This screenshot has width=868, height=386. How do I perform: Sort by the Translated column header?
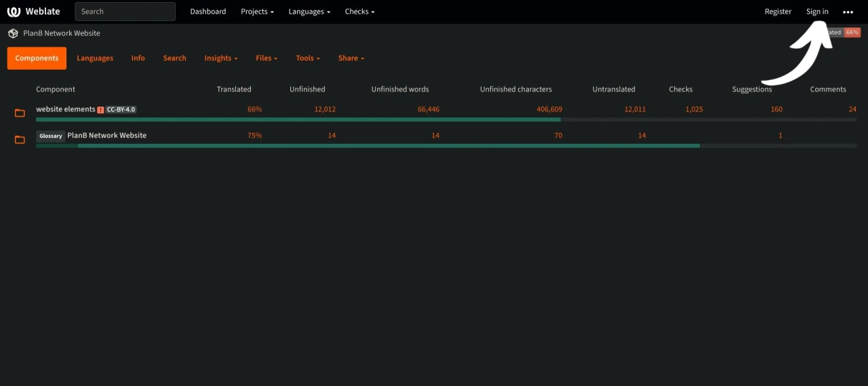234,90
